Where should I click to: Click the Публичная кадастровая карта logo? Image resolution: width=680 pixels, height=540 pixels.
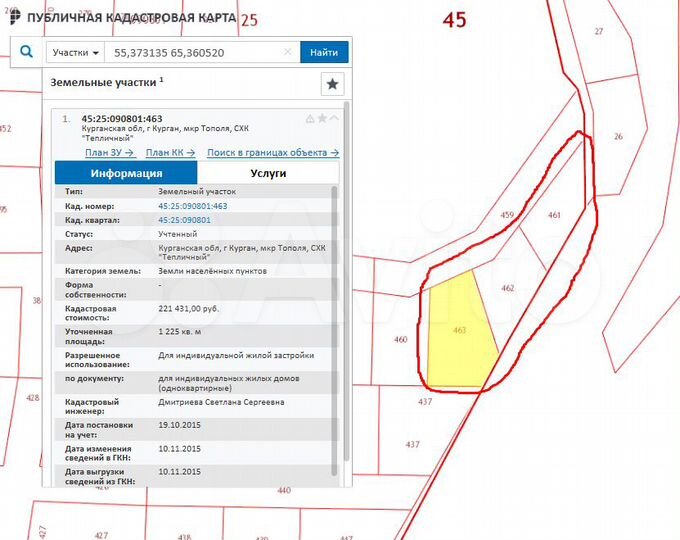coord(123,17)
